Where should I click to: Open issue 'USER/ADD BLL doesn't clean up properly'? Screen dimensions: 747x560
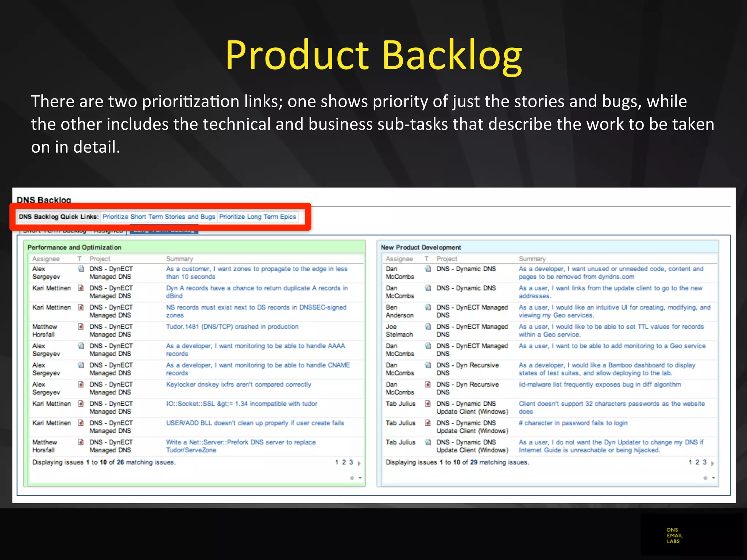255,423
